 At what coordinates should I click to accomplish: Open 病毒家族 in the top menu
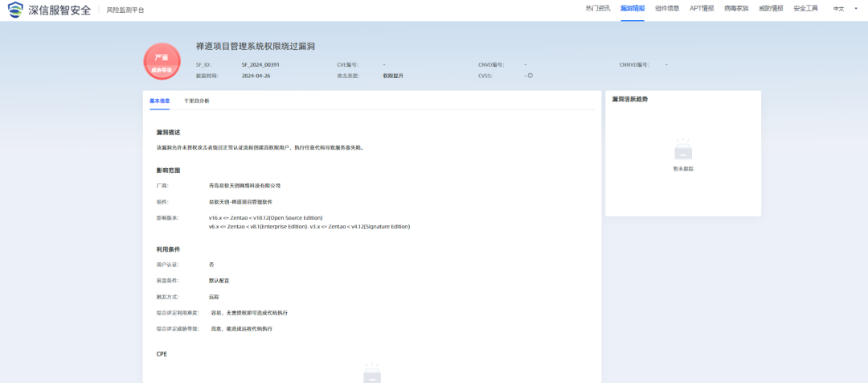pos(736,8)
